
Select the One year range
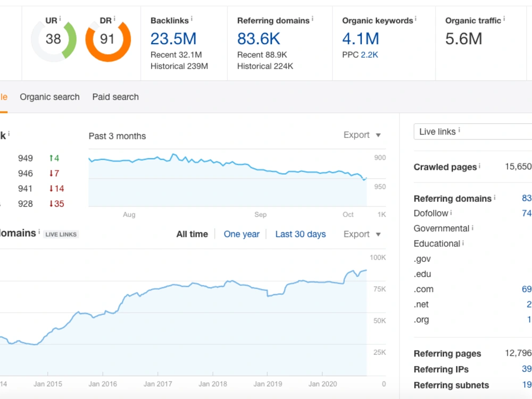pos(242,234)
